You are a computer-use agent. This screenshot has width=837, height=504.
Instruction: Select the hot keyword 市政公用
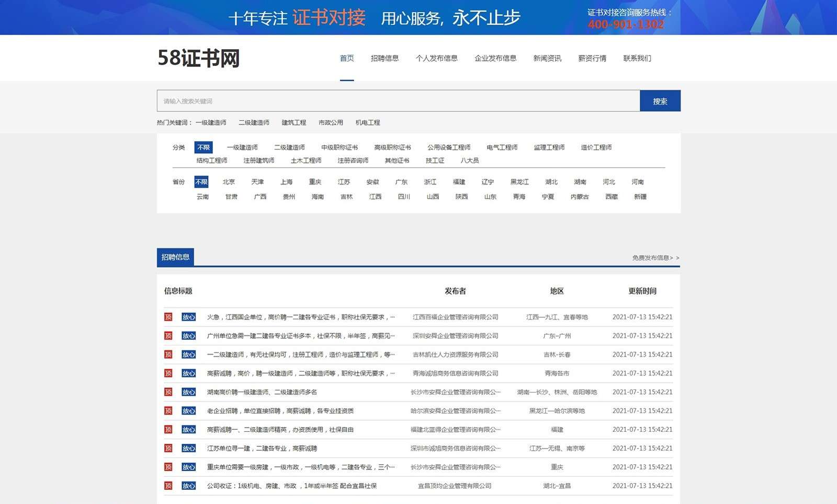[331, 122]
